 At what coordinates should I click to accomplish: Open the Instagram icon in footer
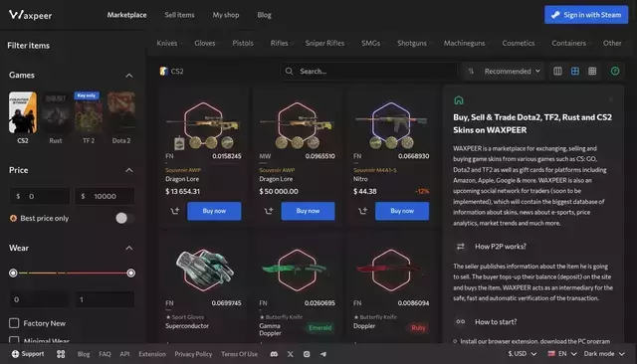tap(307, 354)
